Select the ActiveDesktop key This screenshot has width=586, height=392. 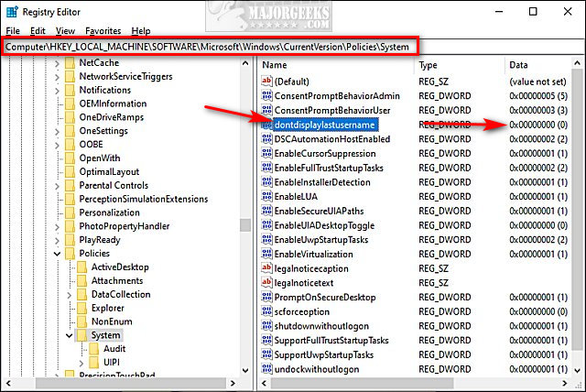[x=120, y=267]
